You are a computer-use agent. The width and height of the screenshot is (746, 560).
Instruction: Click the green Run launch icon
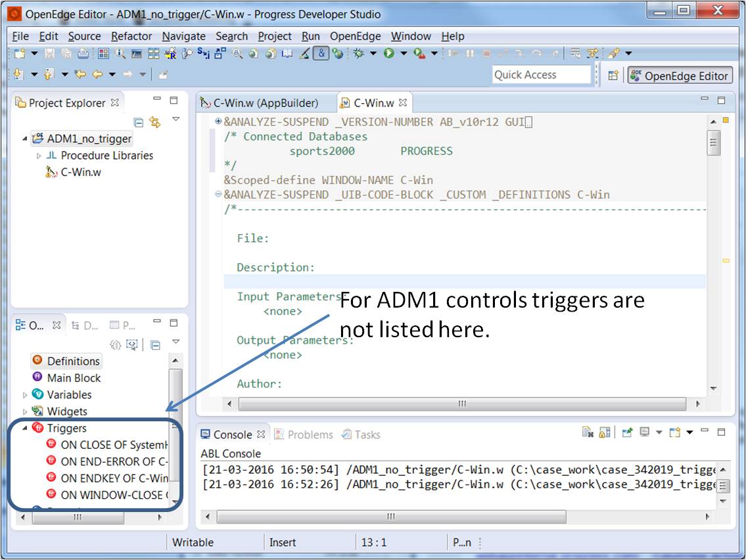coord(388,53)
